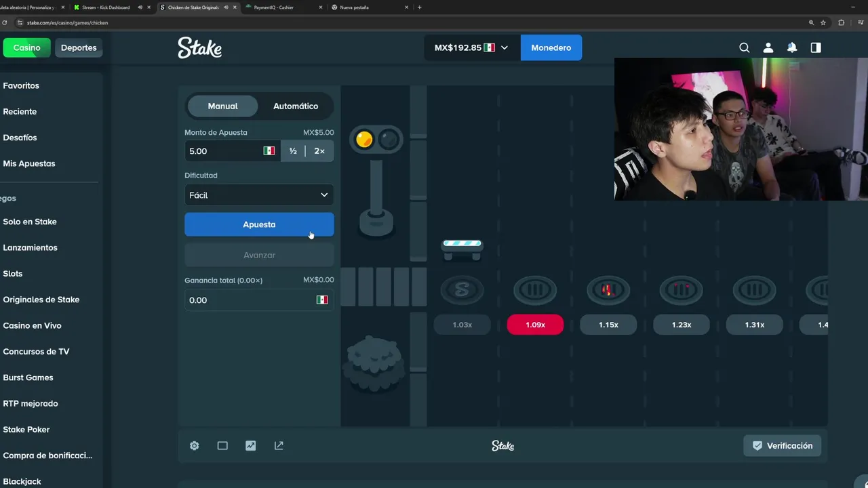Image resolution: width=868 pixels, height=488 pixels.
Task: Open the search magnifier icon in Stake header
Action: coord(744,47)
